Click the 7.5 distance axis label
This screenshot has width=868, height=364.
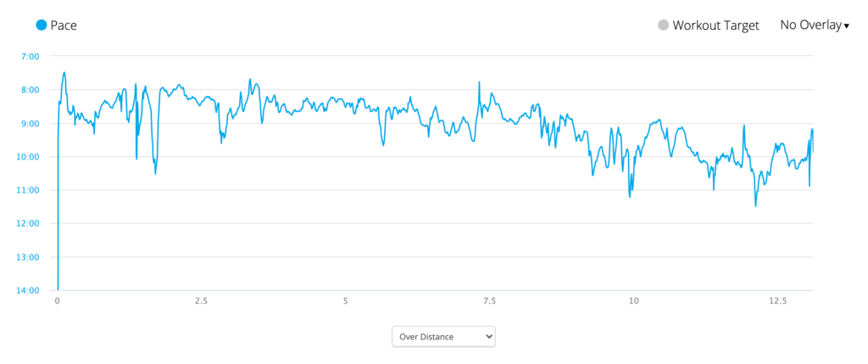pyautogui.click(x=489, y=301)
